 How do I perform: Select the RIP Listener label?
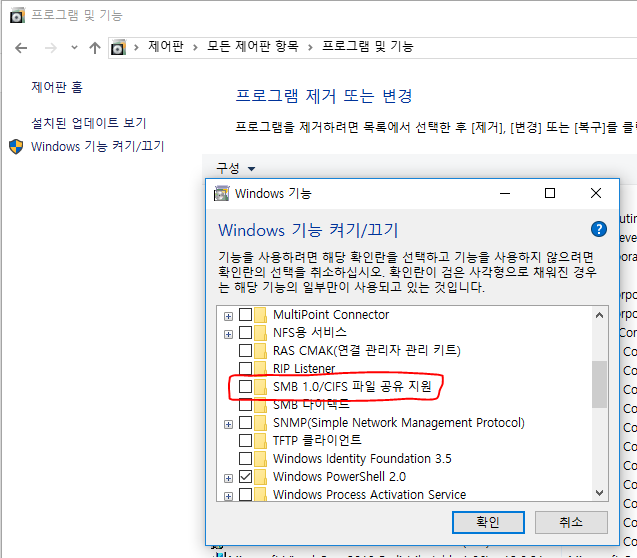[304, 368]
